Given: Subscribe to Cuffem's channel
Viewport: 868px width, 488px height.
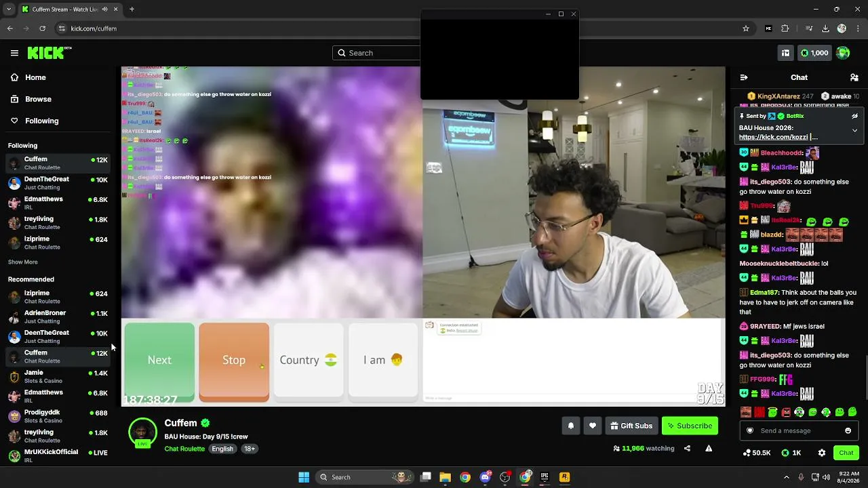Looking at the screenshot, I should click(690, 426).
